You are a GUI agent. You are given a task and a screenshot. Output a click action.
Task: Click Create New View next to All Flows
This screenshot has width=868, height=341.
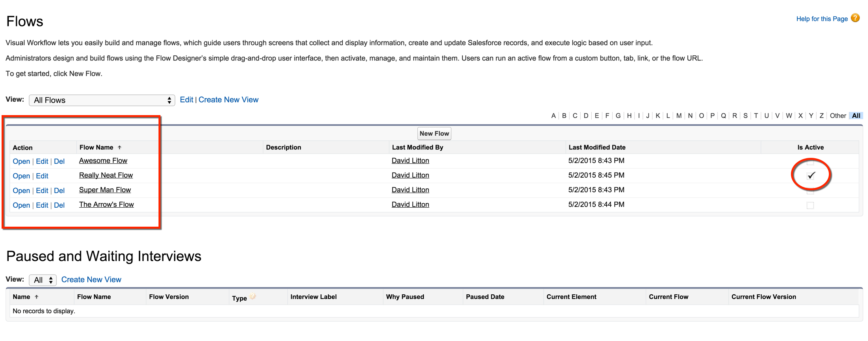click(228, 100)
